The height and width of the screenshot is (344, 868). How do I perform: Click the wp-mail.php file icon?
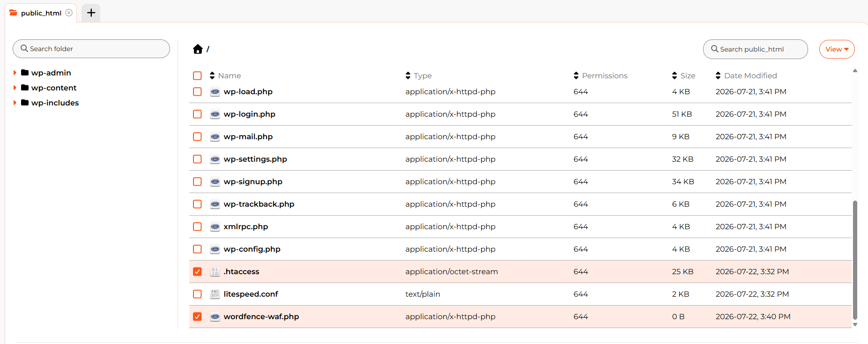215,137
